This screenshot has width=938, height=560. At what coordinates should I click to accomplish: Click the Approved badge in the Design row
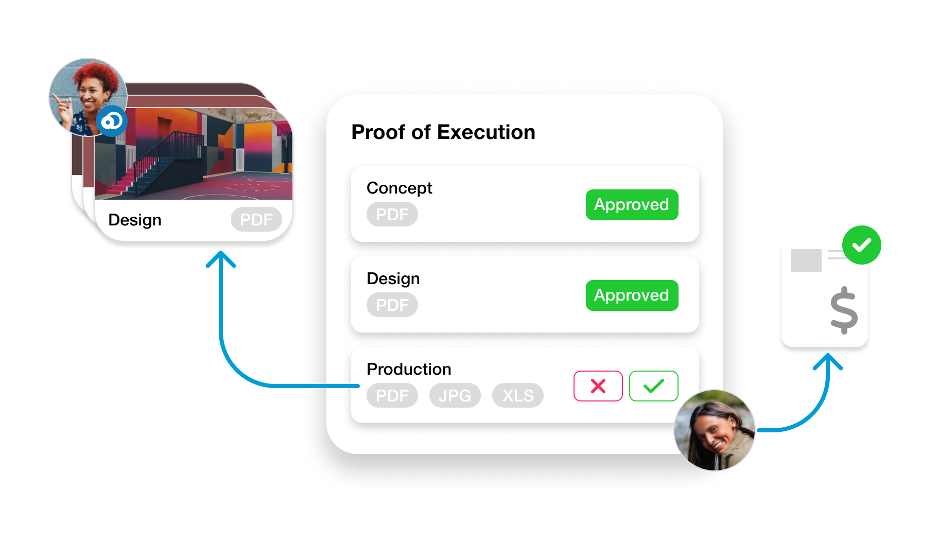coord(632,295)
